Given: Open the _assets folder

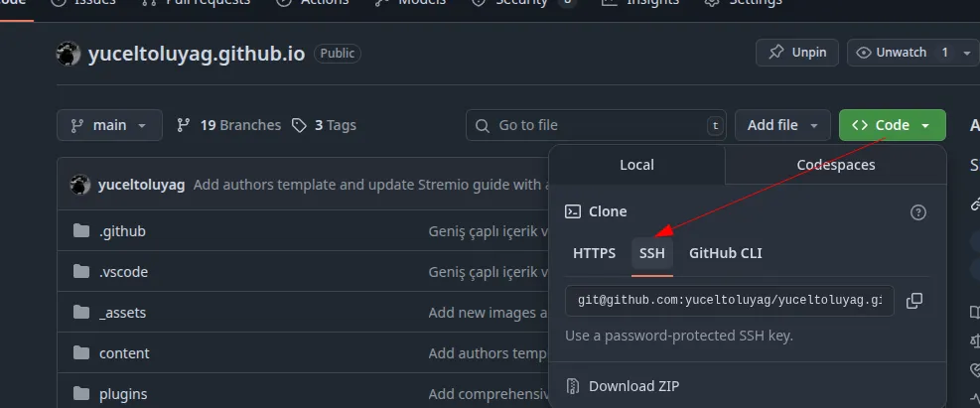Looking at the screenshot, I should (122, 313).
